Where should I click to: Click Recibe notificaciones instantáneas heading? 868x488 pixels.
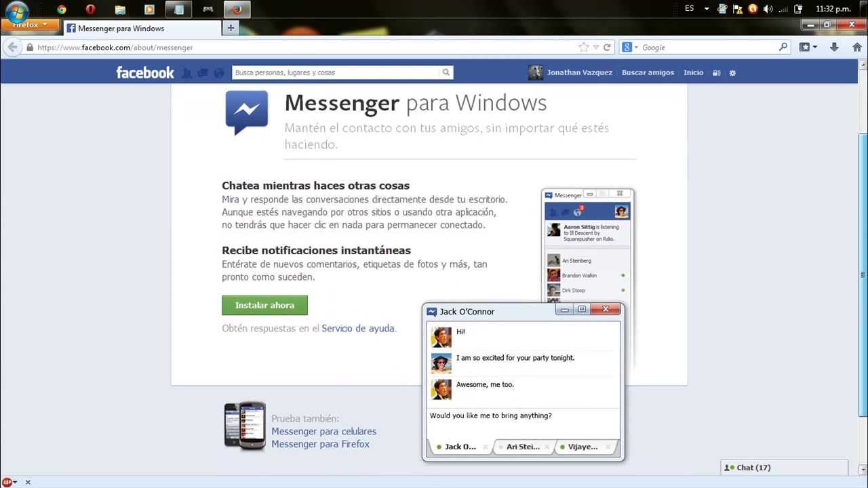[x=316, y=250]
